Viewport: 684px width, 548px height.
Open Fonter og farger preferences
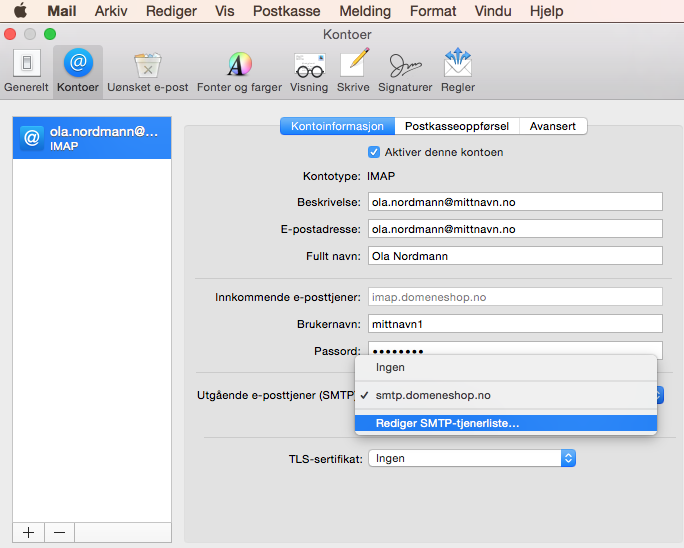coord(239,70)
